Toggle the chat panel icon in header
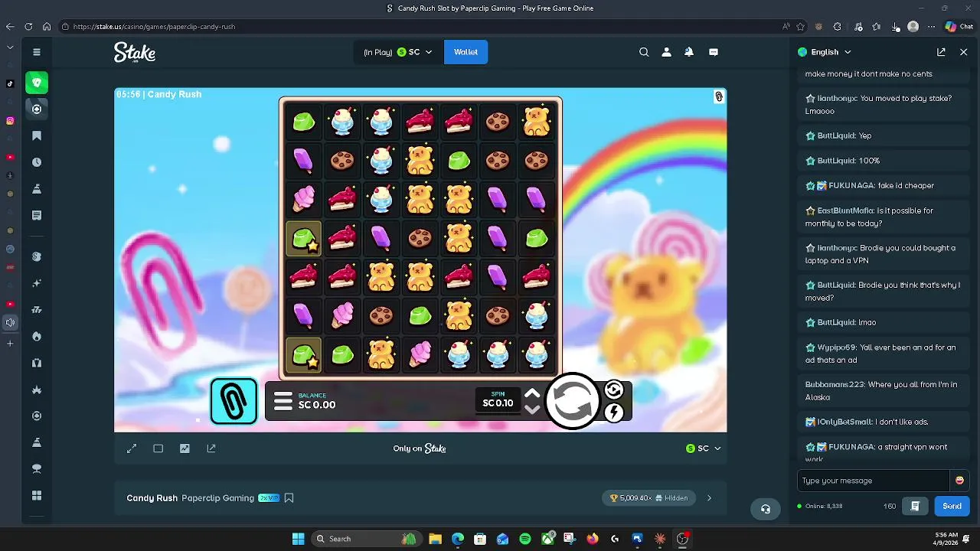 click(x=714, y=52)
